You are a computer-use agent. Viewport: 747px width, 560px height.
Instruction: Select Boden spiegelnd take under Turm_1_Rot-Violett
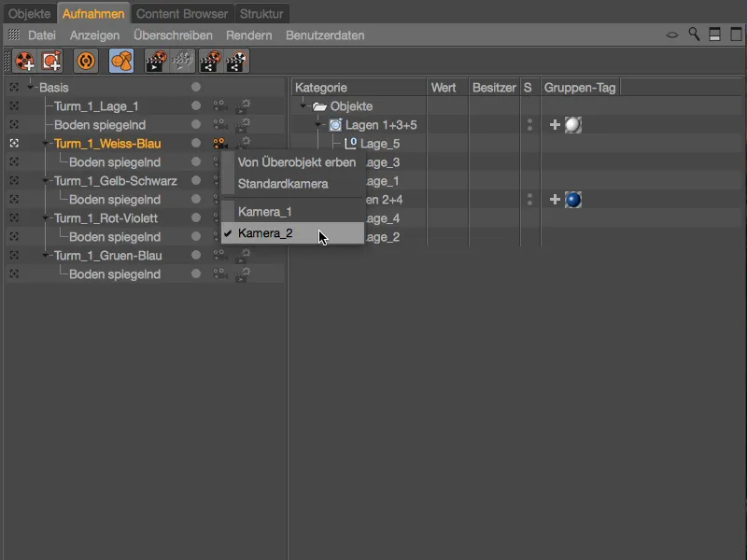tap(115, 237)
